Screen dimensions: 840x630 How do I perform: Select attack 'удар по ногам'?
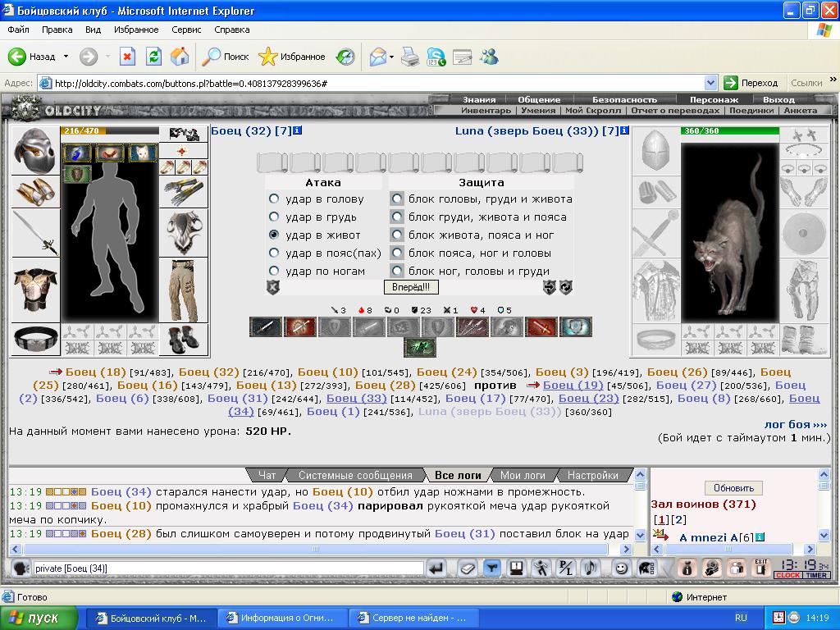pyautogui.click(x=274, y=271)
